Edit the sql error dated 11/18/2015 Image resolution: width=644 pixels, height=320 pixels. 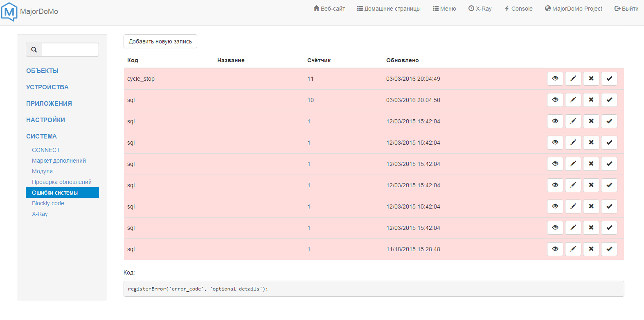click(x=573, y=249)
